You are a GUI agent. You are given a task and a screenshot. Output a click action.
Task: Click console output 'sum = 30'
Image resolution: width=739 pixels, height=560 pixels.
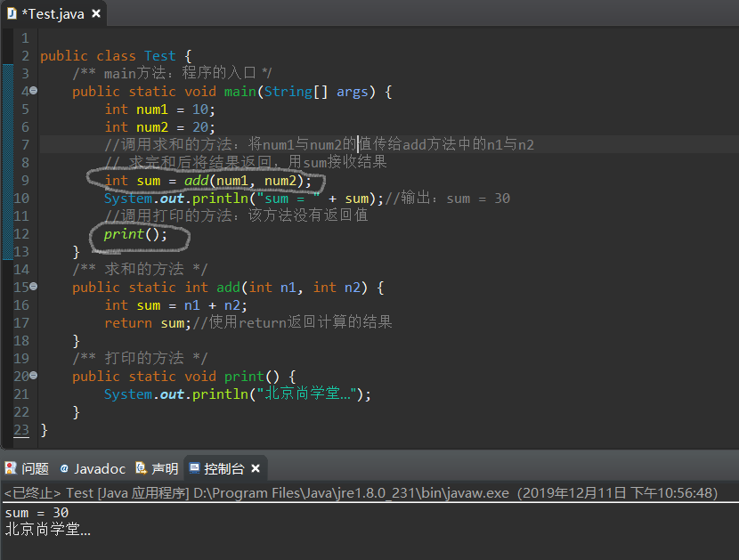[x=37, y=513]
